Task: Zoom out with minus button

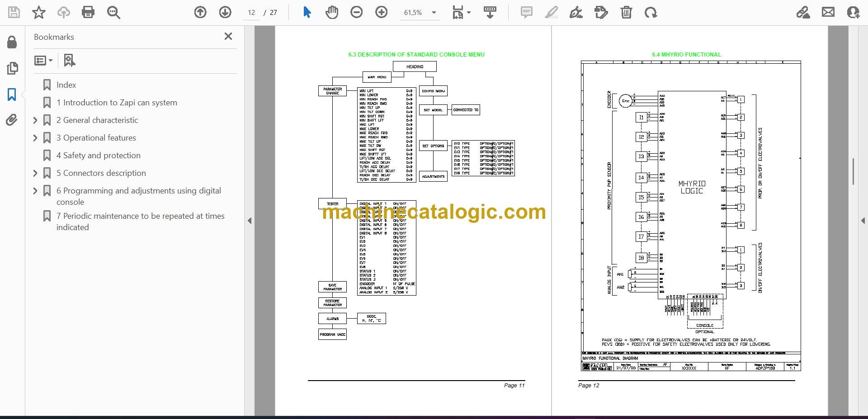Action: pyautogui.click(x=357, y=12)
